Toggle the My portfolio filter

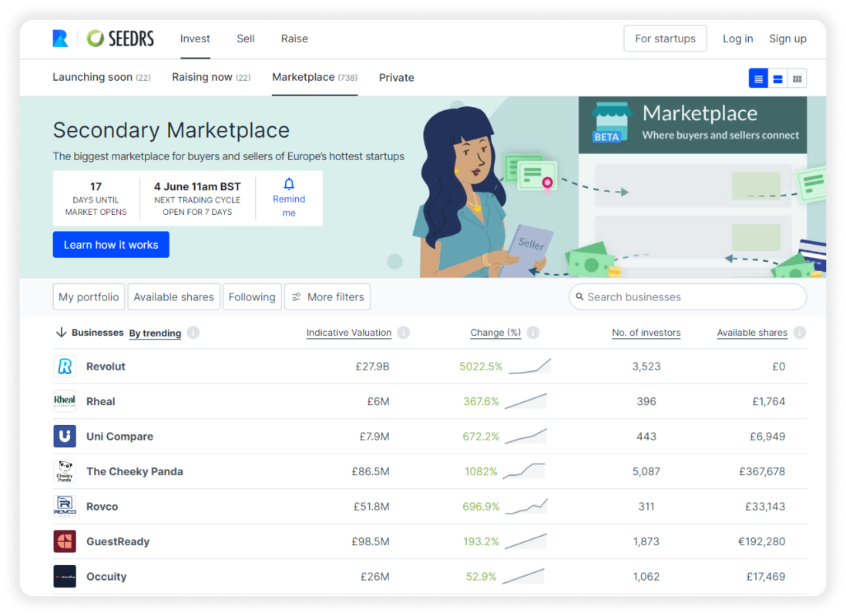89,296
